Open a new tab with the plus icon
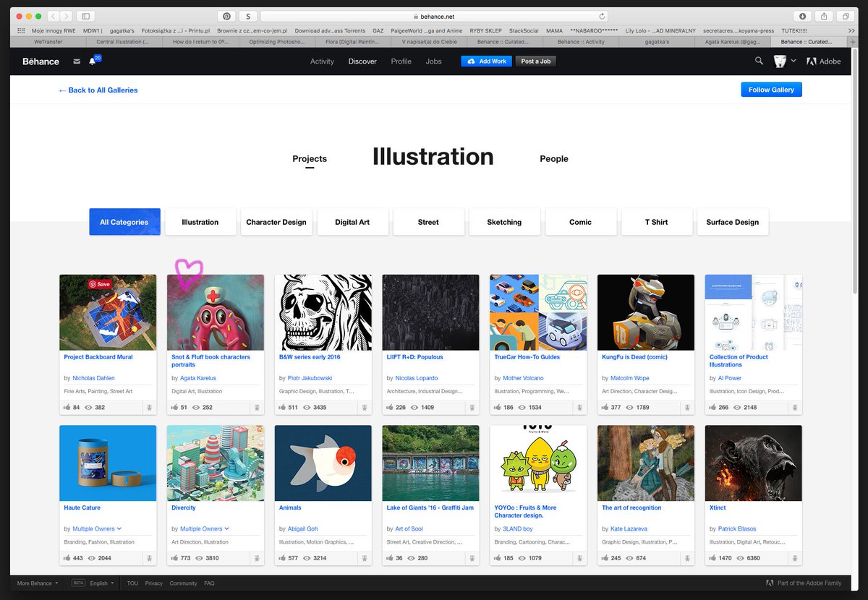The image size is (868, 600). [854, 42]
